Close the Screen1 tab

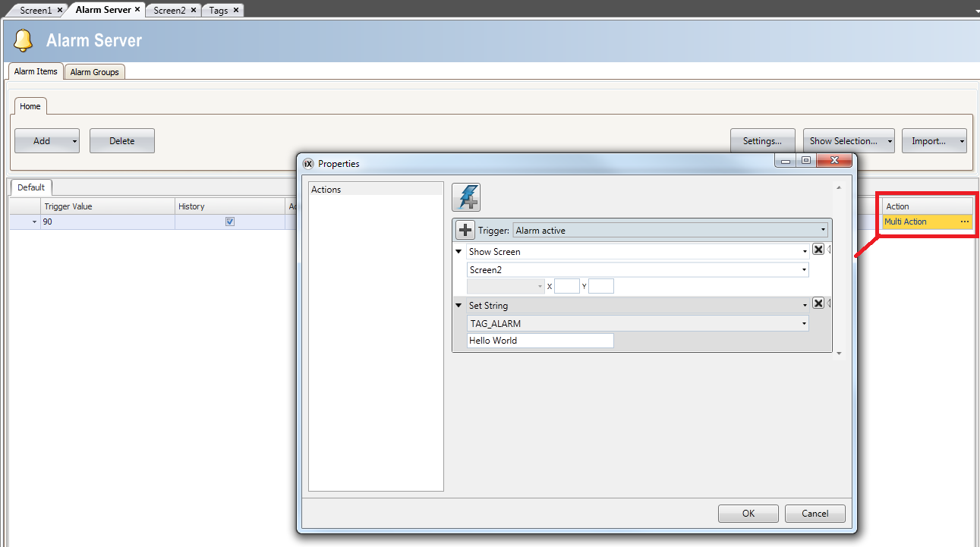click(x=60, y=10)
